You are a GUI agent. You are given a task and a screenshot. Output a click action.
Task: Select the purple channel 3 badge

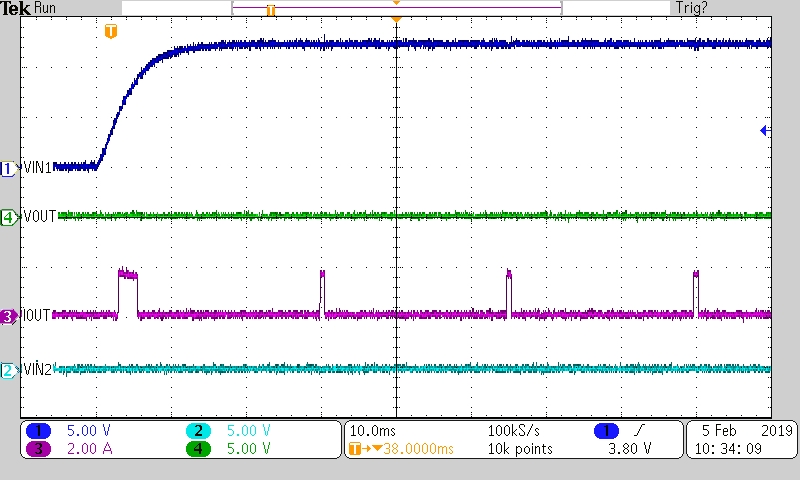[x=41, y=449]
